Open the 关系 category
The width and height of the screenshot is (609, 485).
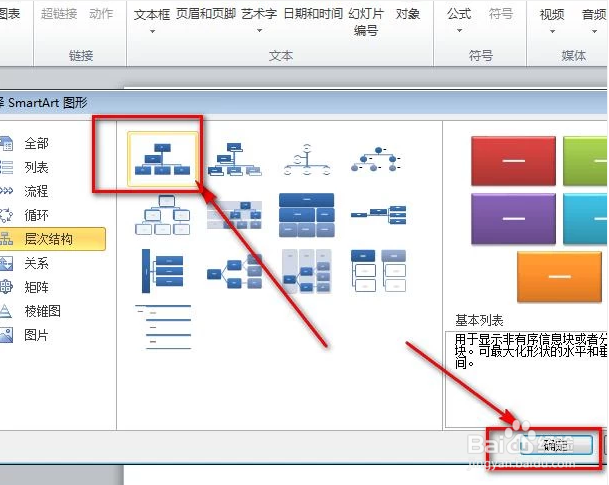(36, 263)
